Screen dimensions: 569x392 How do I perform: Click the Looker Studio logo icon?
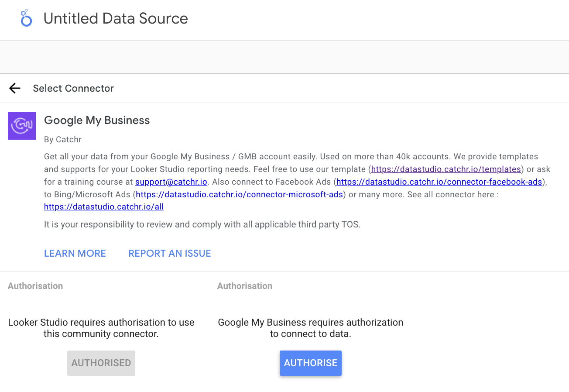click(26, 18)
